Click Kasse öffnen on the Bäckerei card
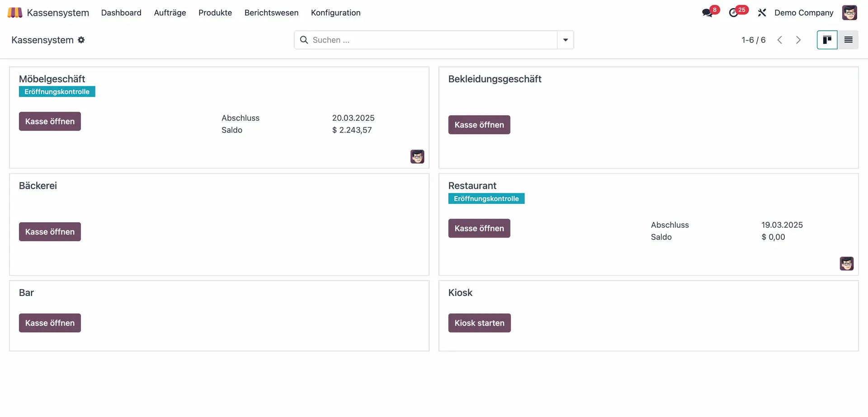 50,231
